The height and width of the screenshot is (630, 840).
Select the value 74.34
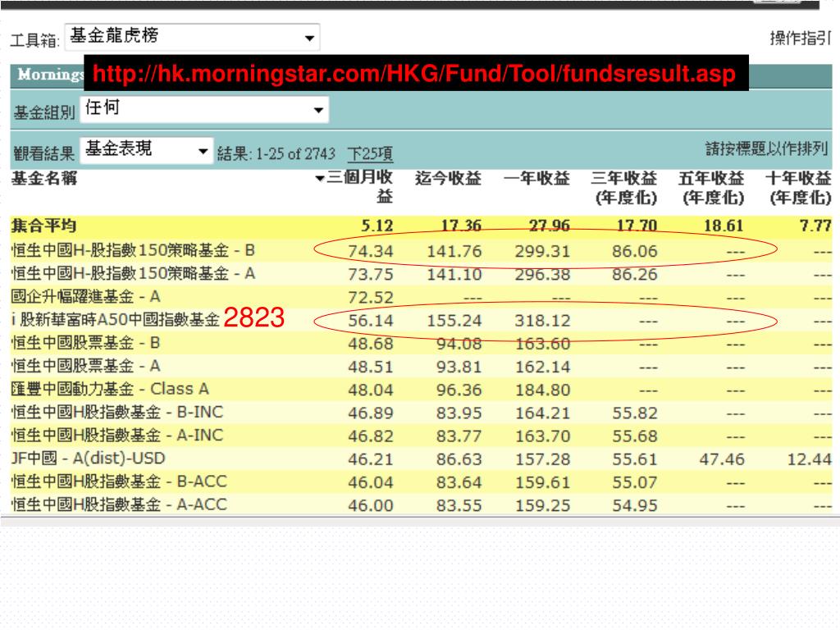click(x=371, y=251)
